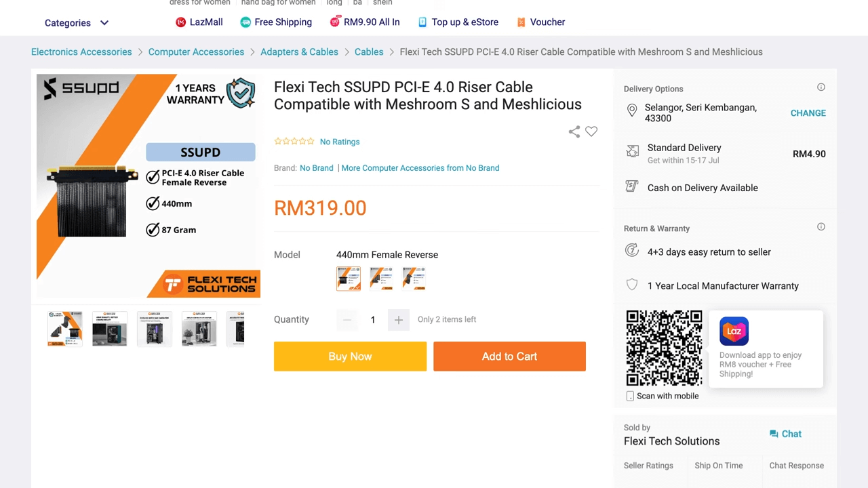The height and width of the screenshot is (488, 868).
Task: Click the LazMall icon in top bar
Action: point(181,22)
